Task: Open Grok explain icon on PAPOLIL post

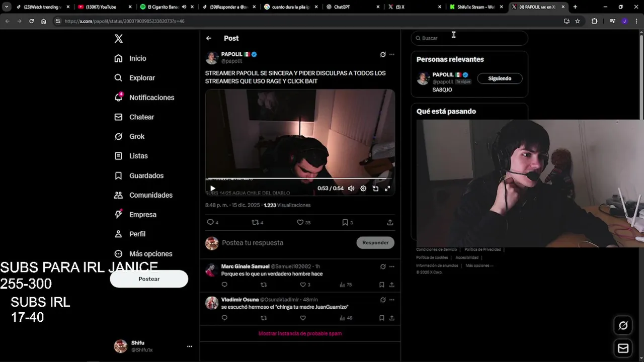Action: 383,54
